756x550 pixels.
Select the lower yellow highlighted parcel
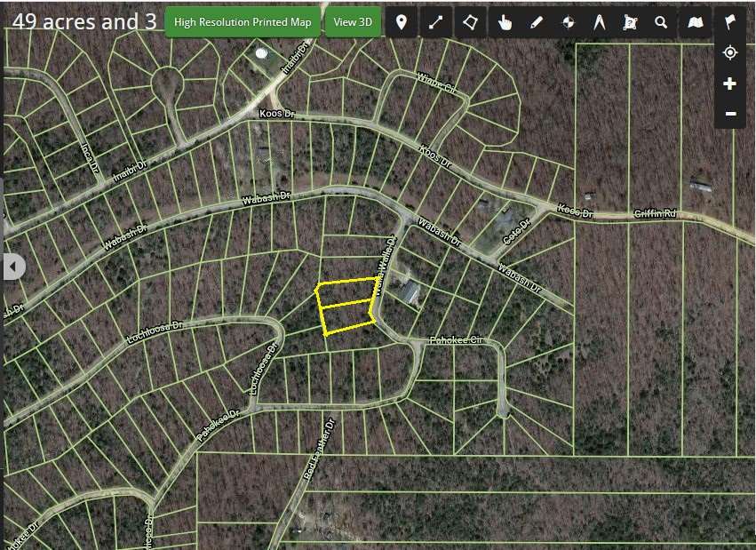pyautogui.click(x=347, y=316)
